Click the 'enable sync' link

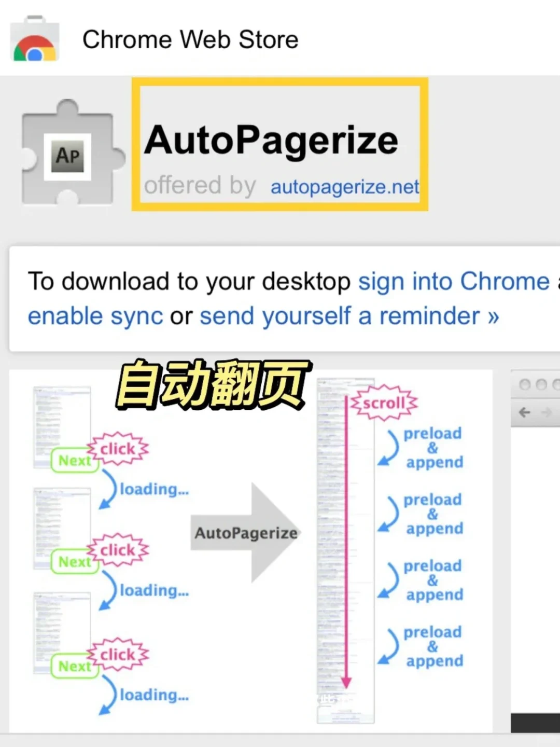pyautogui.click(x=95, y=316)
